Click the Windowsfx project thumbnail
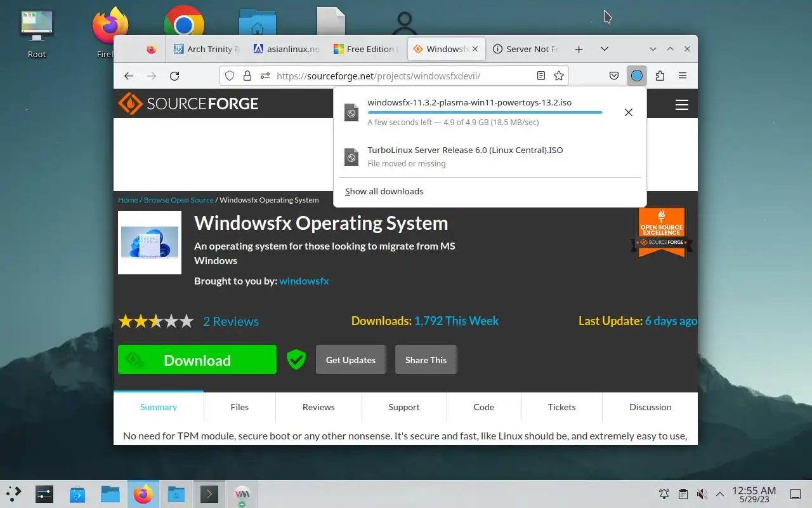The image size is (812, 508). click(x=150, y=243)
